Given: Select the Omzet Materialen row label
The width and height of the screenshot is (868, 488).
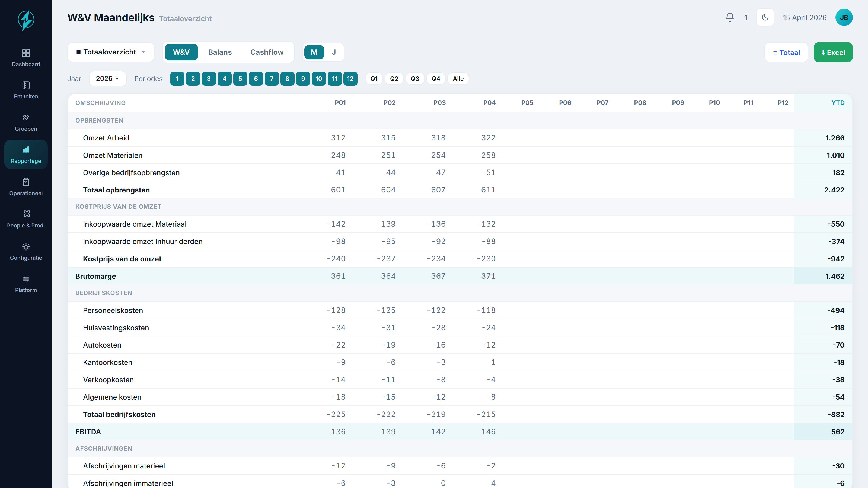Looking at the screenshot, I should (113, 155).
